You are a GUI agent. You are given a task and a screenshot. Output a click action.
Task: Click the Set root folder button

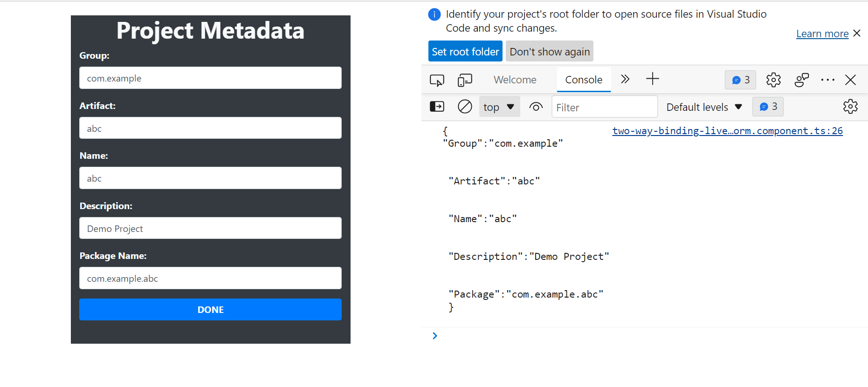[x=465, y=51]
